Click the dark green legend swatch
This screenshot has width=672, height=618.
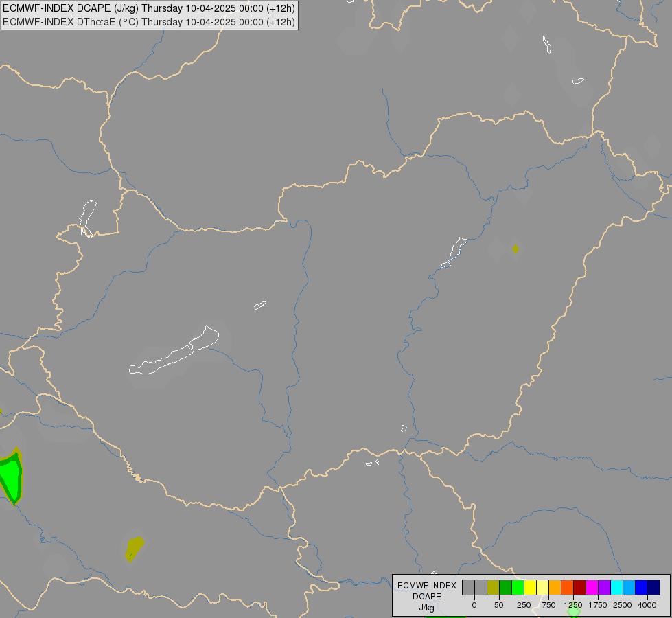point(506,588)
